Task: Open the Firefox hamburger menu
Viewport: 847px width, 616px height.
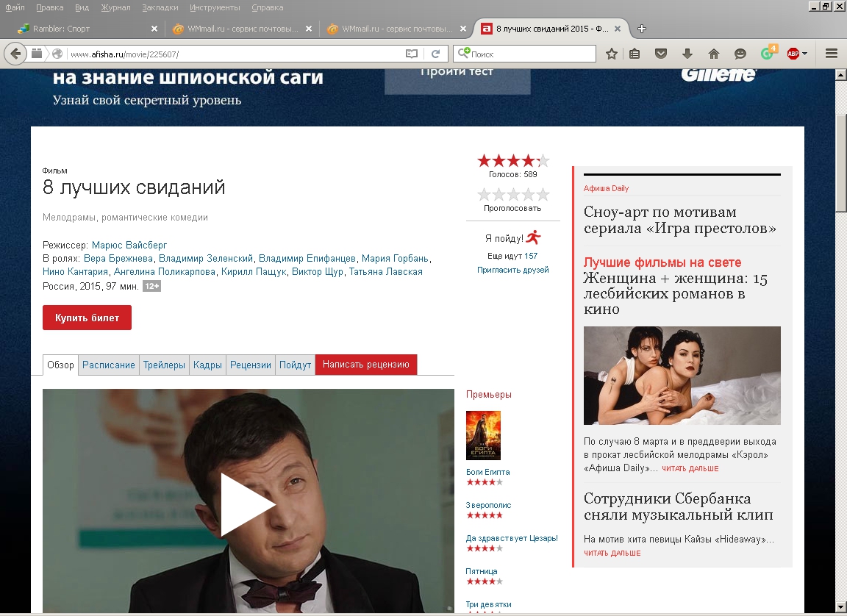Action: 832,54
